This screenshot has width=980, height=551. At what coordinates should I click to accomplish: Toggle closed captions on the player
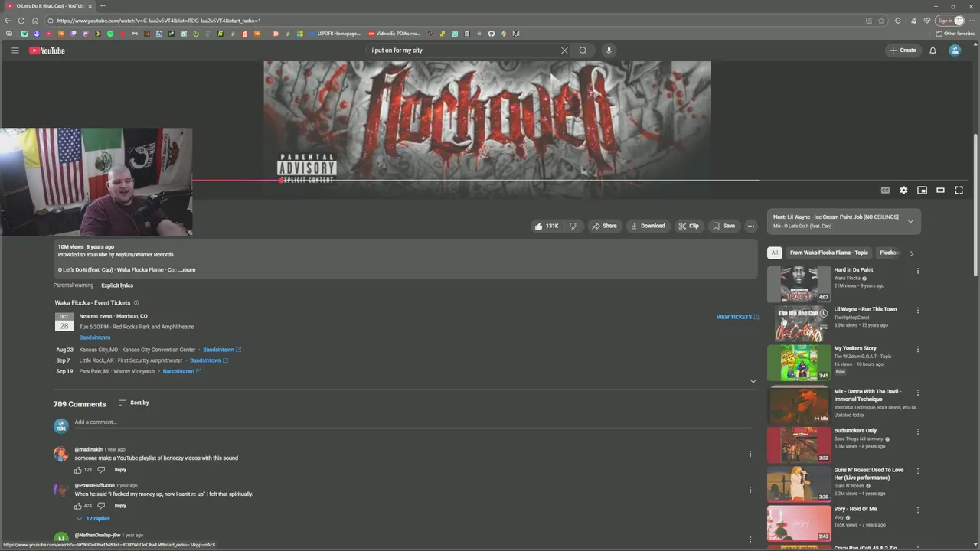coord(885,191)
